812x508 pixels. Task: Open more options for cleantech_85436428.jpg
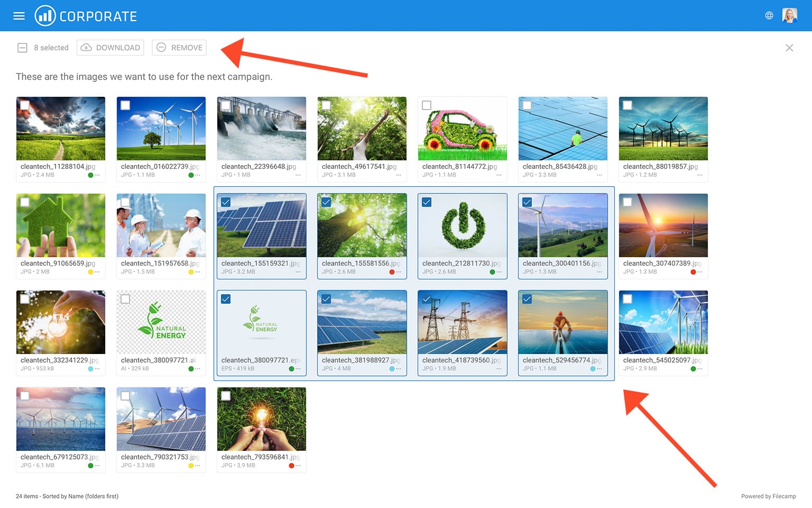click(599, 175)
